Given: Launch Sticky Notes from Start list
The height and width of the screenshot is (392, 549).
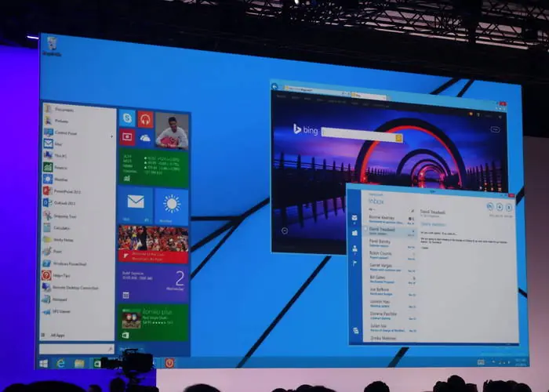Looking at the screenshot, I should pyautogui.click(x=78, y=240).
